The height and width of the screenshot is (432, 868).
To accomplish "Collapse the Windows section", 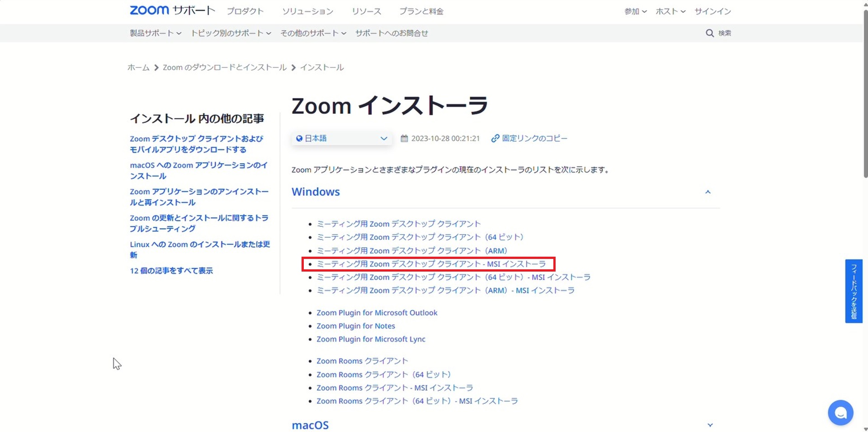I will (708, 192).
